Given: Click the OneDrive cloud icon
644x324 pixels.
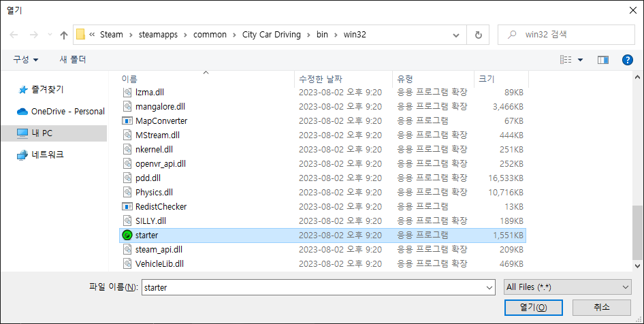Looking at the screenshot, I should (x=22, y=112).
